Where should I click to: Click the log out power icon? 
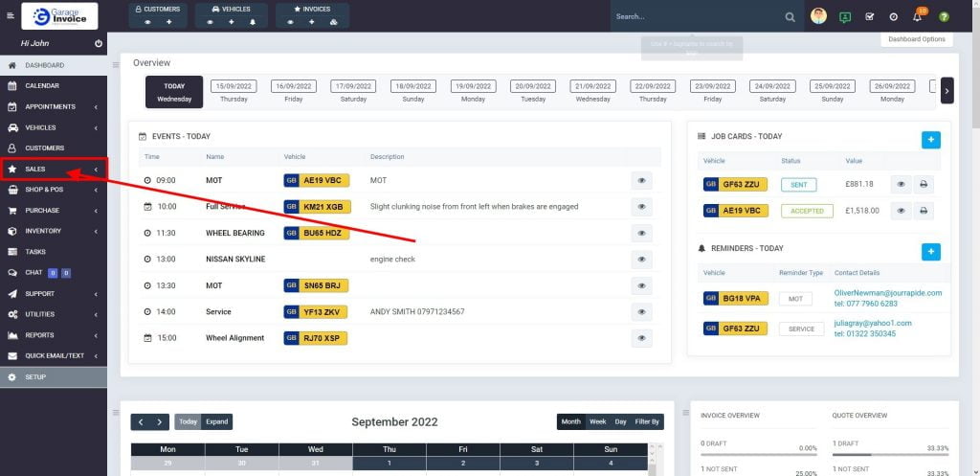coord(99,44)
